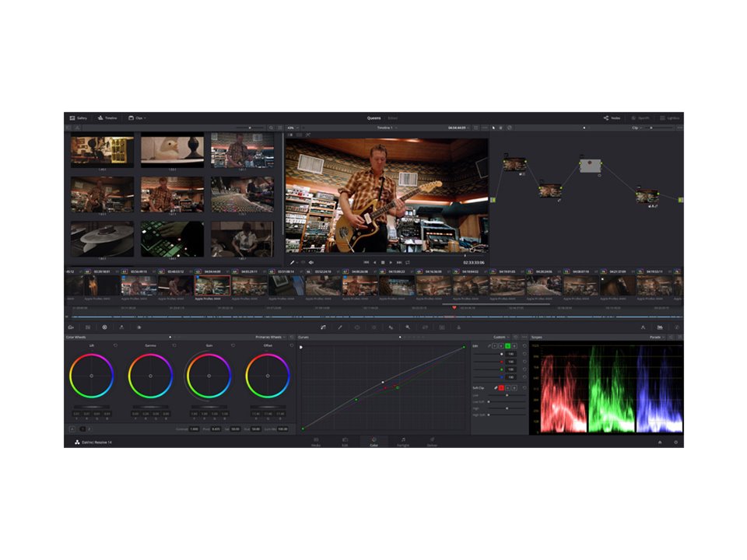Image resolution: width=747 pixels, height=560 pixels.
Task: Enable the green channel edit button in Curves
Action: click(507, 345)
